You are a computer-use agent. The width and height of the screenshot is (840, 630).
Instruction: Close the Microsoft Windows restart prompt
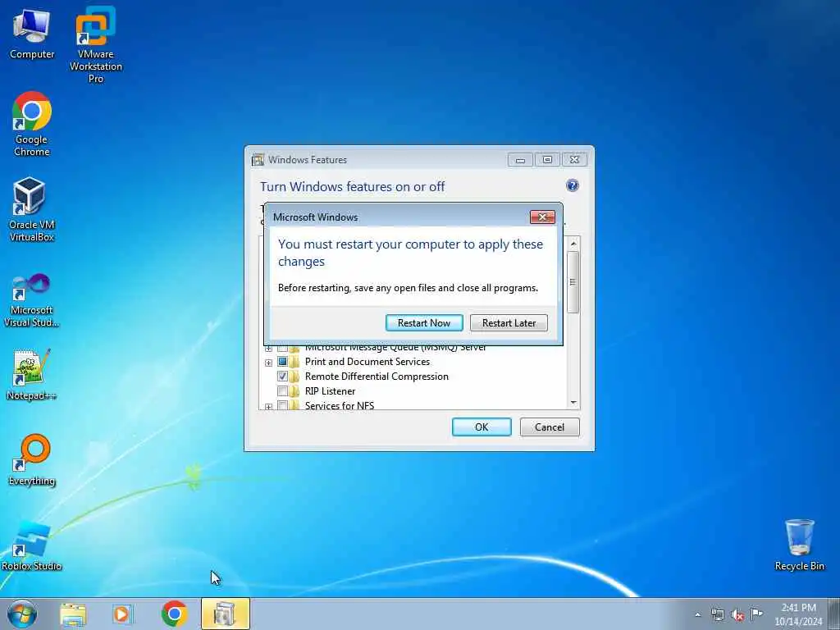tap(542, 217)
